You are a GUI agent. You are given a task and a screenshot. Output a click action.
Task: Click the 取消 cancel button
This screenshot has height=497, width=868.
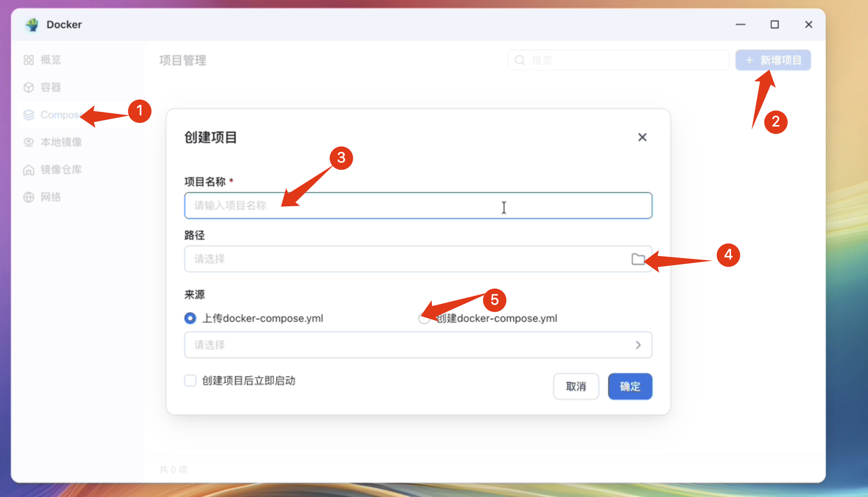(x=576, y=387)
